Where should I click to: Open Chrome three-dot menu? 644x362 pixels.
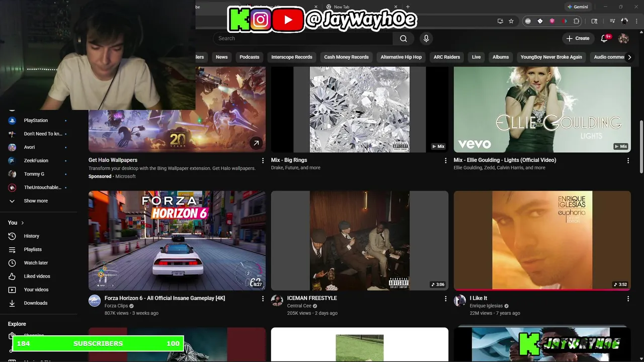click(636, 21)
